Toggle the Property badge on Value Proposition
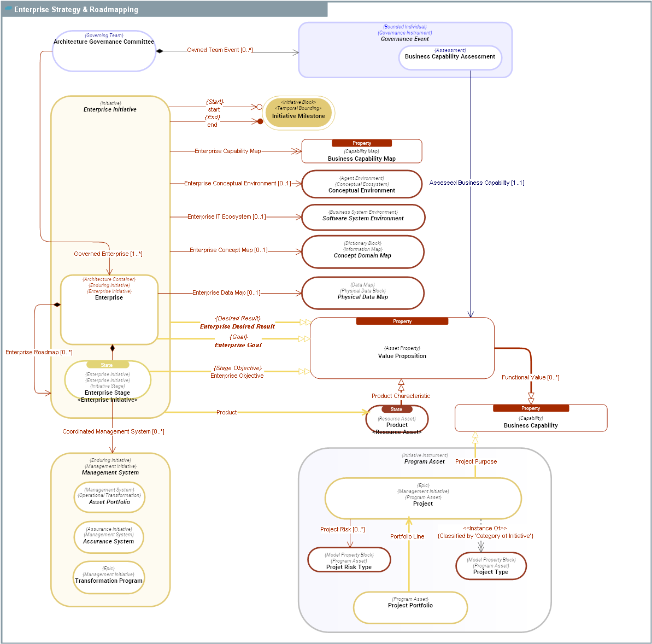The image size is (652, 644). pos(402,321)
